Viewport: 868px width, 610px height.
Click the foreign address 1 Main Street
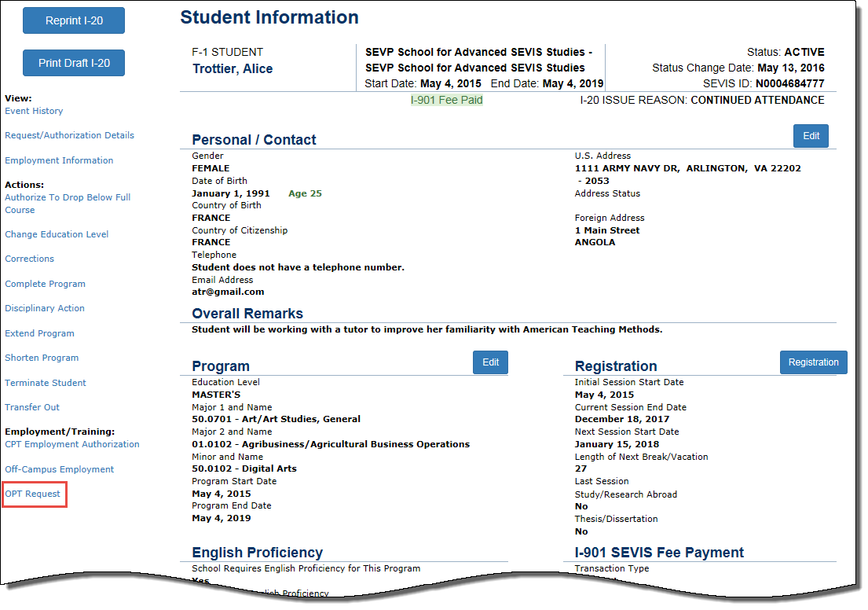(607, 230)
